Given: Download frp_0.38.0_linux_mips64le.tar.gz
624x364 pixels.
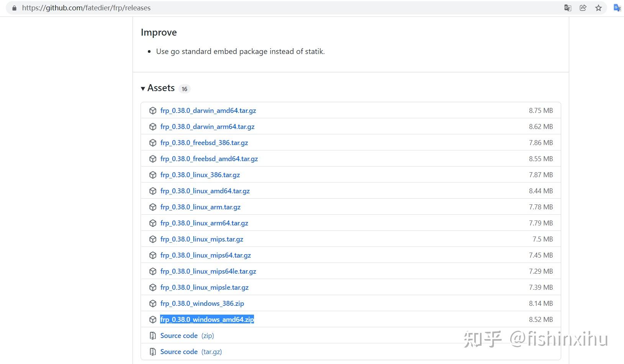Looking at the screenshot, I should [208, 271].
